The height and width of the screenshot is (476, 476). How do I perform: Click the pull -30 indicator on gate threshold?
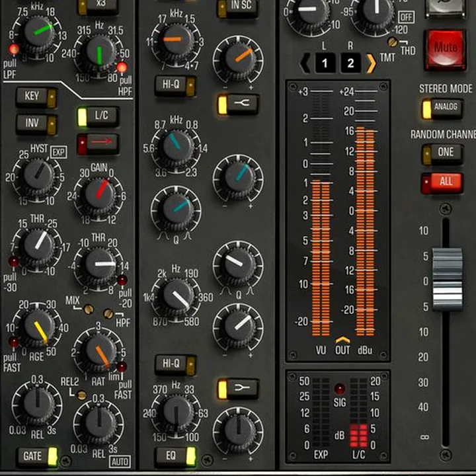pos(13,261)
